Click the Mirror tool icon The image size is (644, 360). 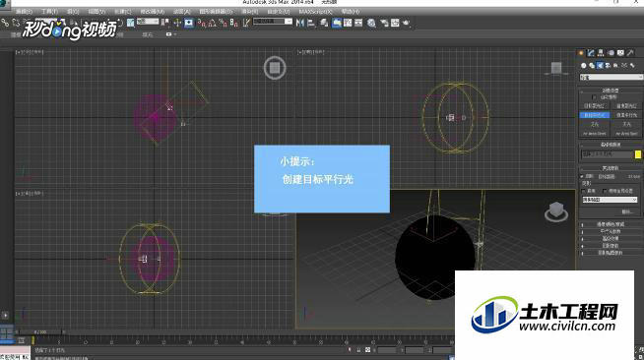click(300, 23)
